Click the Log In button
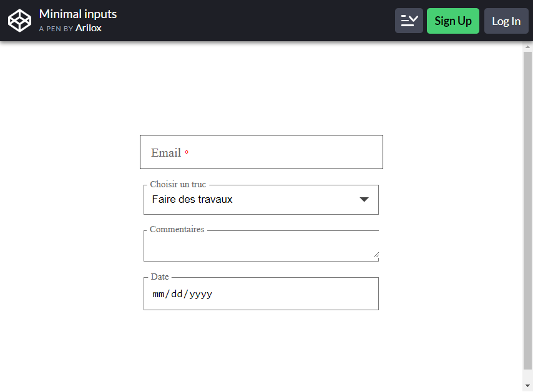This screenshot has height=392, width=533. (x=506, y=21)
